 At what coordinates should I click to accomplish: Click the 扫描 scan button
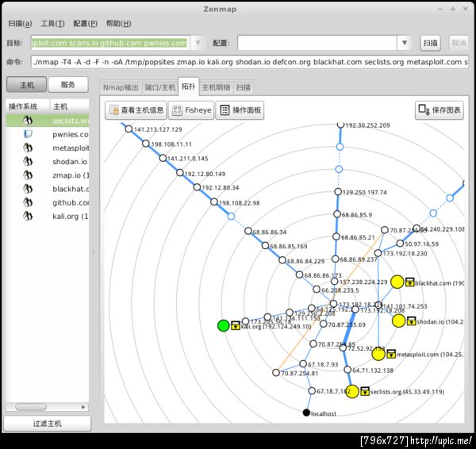coord(431,43)
